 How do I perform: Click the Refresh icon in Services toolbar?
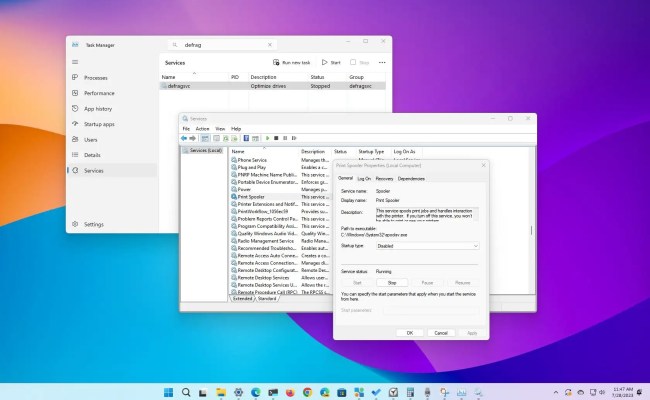(226, 138)
